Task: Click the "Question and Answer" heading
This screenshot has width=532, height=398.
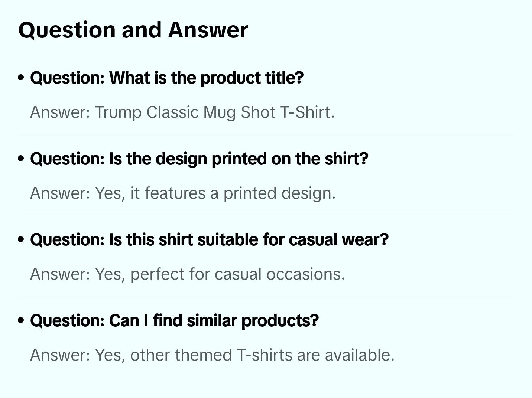Action: pos(133,30)
